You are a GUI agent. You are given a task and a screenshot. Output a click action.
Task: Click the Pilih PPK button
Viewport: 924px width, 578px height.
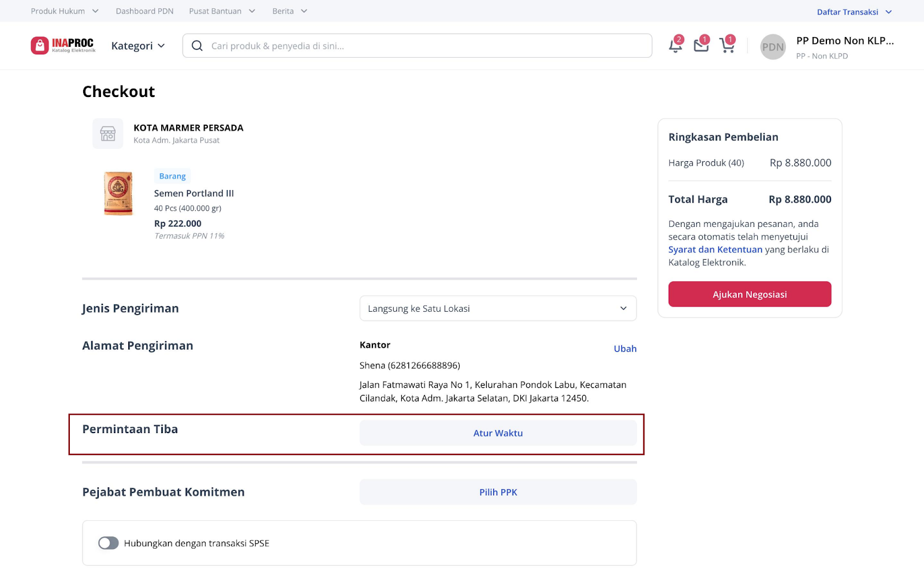(x=498, y=492)
